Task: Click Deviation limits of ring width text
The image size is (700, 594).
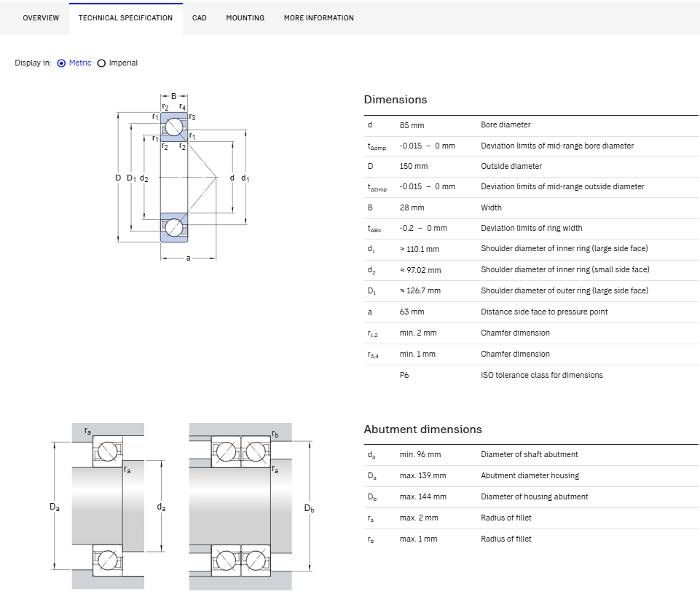Action: click(x=531, y=228)
